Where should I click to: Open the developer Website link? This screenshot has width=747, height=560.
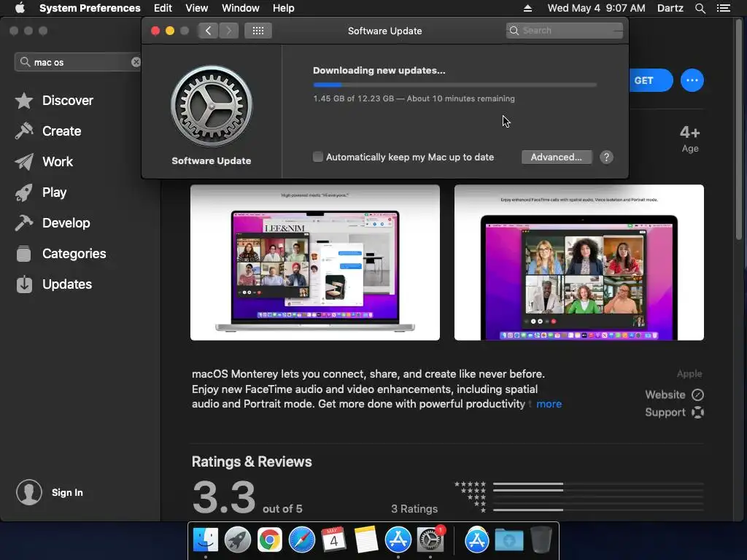point(674,394)
